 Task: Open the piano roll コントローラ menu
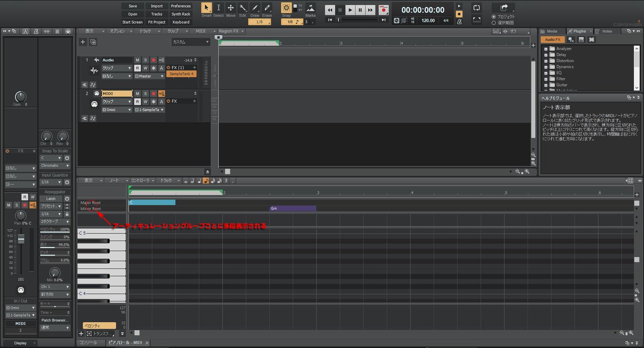click(x=142, y=180)
